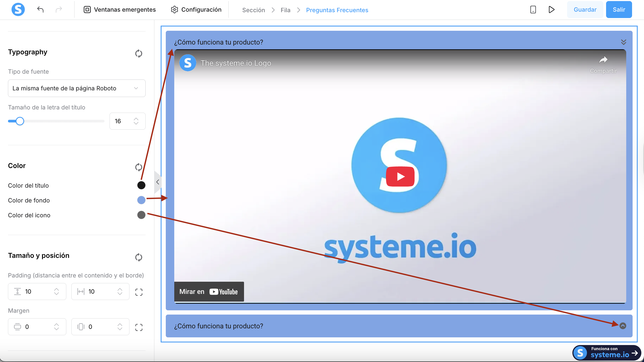Viewport: 644px width, 362px height.
Task: Open the Color de fondo swatch
Action: (141, 200)
